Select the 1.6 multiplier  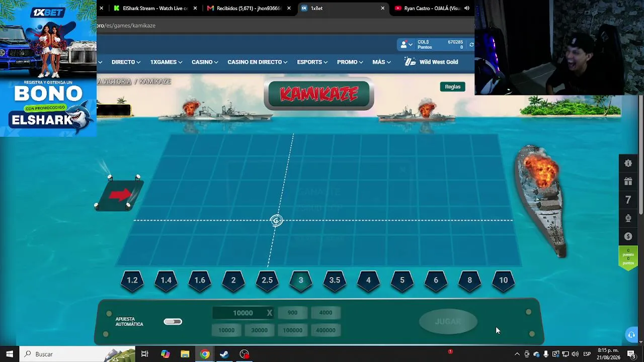[x=200, y=281]
